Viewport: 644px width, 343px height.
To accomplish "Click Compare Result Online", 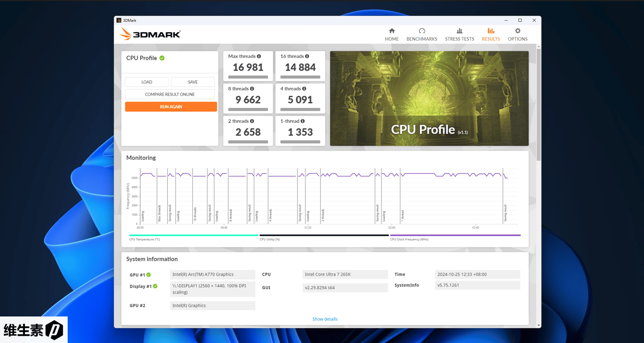I will tap(170, 95).
